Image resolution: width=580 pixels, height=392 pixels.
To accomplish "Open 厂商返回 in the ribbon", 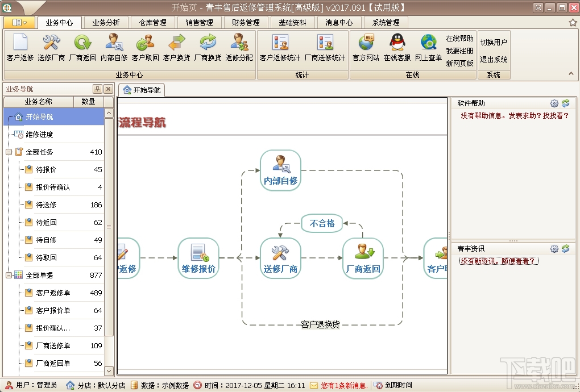I will pos(82,47).
